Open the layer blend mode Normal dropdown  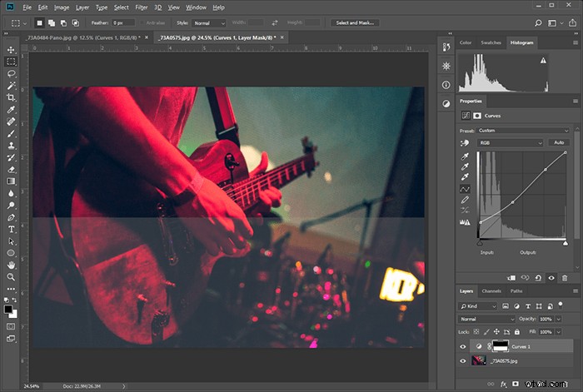pos(486,319)
